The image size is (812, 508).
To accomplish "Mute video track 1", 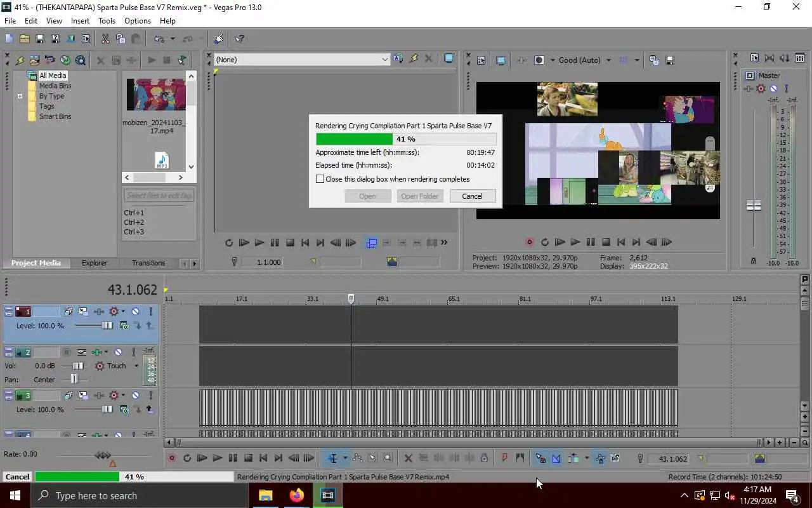I will pos(135,312).
